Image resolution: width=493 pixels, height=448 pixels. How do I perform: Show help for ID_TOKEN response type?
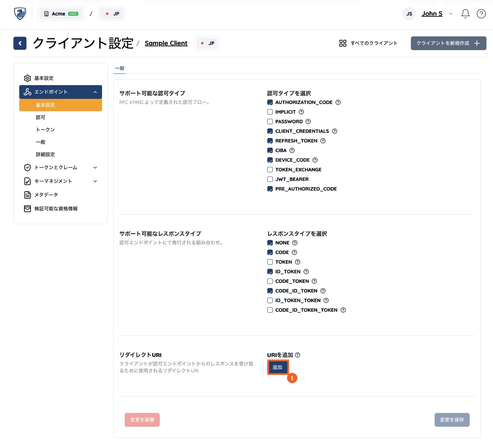coord(306,272)
